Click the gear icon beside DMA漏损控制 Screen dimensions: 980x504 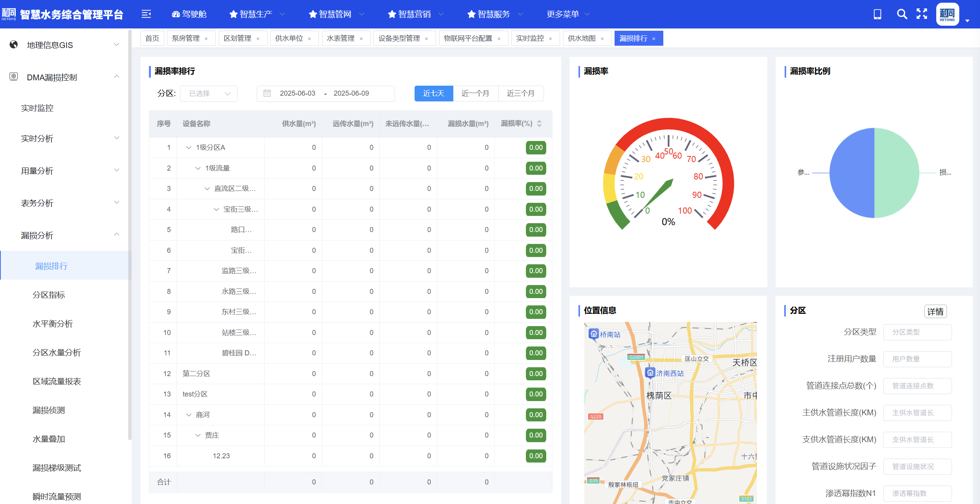click(x=14, y=76)
